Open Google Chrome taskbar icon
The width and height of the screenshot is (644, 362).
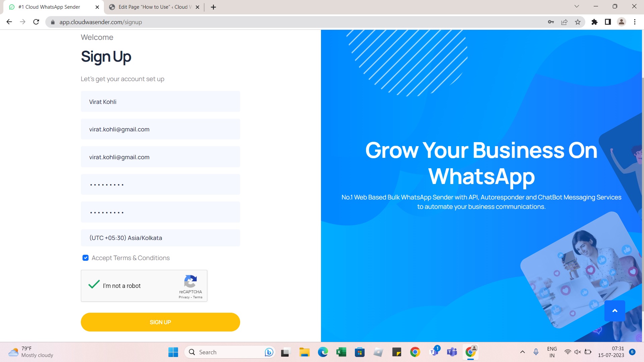415,352
